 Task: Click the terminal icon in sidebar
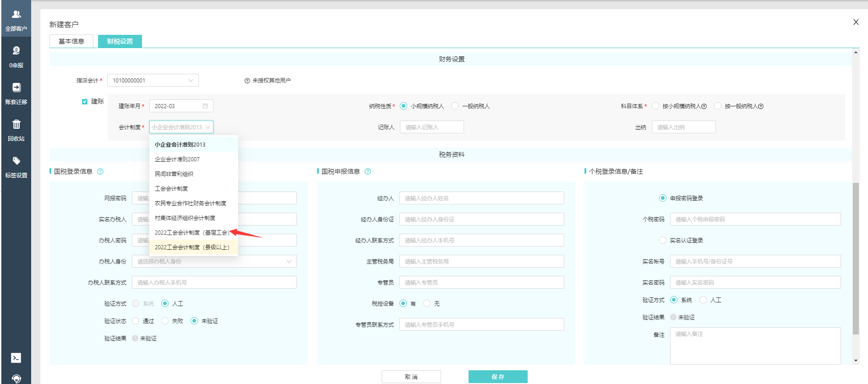[16, 358]
